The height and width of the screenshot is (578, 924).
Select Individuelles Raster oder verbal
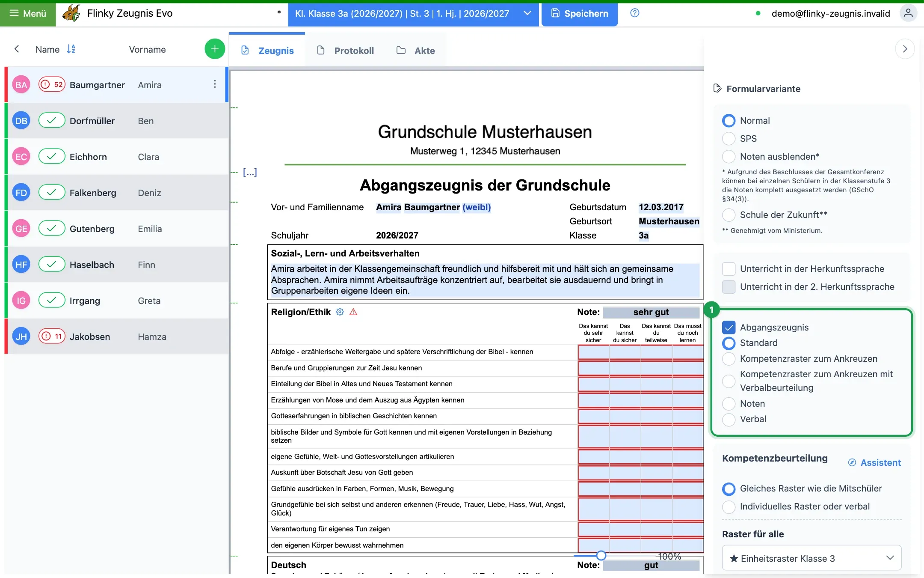(729, 506)
